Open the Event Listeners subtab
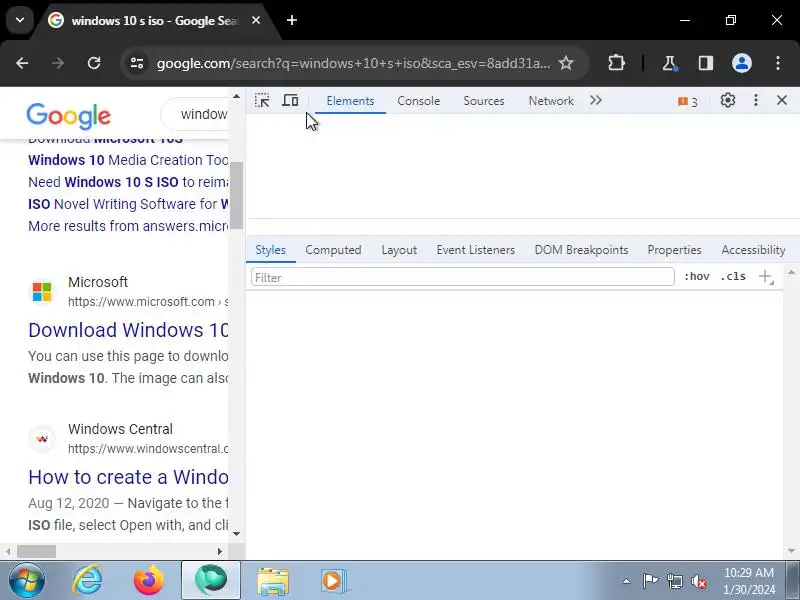 tap(476, 250)
